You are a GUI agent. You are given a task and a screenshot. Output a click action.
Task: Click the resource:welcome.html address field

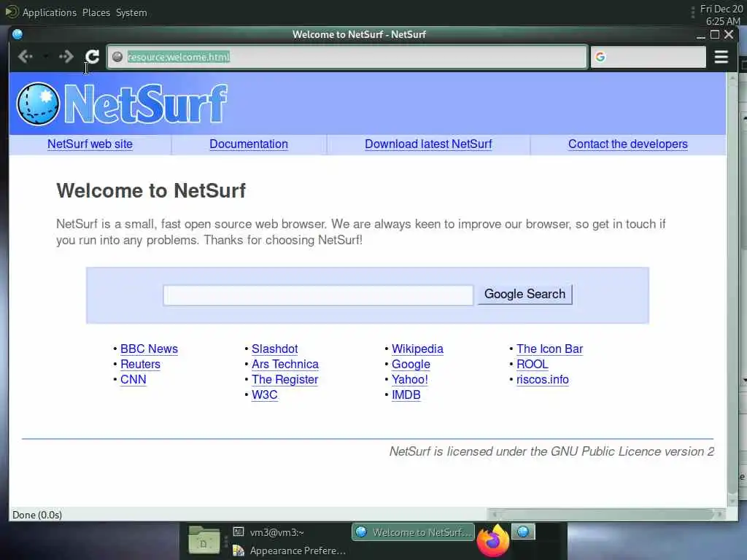coord(347,57)
